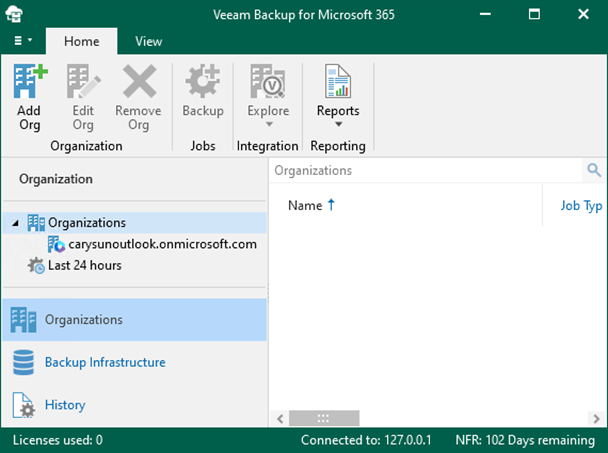This screenshot has width=608, height=453.
Task: Sort by the Name column header
Action: point(305,205)
